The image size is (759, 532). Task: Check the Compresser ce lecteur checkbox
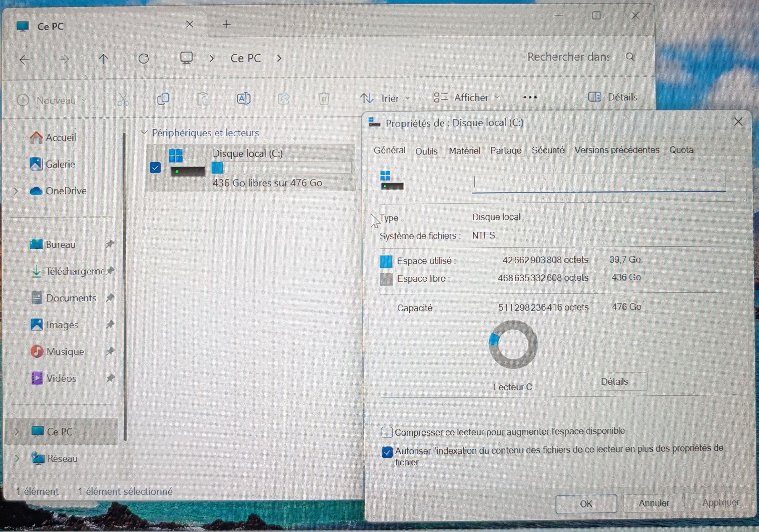tap(387, 432)
